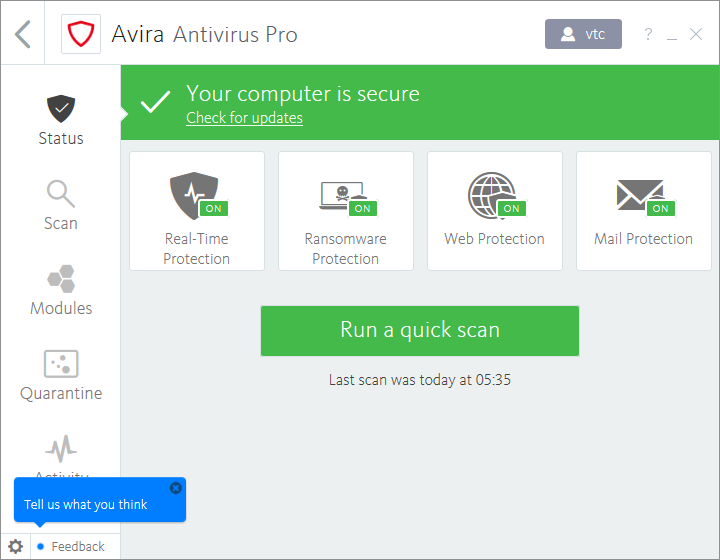Click the green secure checkmark icon
Screen dimensions: 720x560
[155, 102]
